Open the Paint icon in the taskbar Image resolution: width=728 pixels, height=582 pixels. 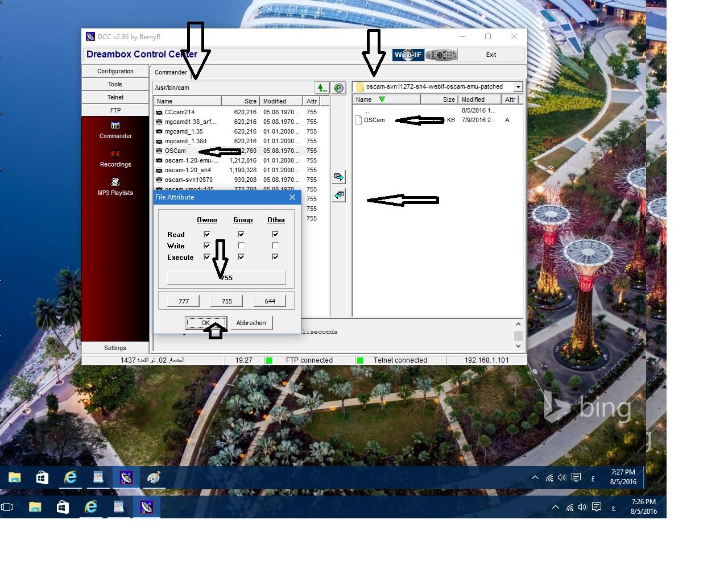(154, 477)
